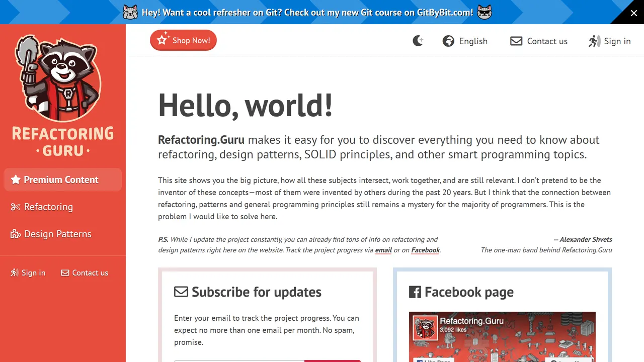This screenshot has width=644, height=362.
Task: Open the English language dropdown
Action: 465,41
